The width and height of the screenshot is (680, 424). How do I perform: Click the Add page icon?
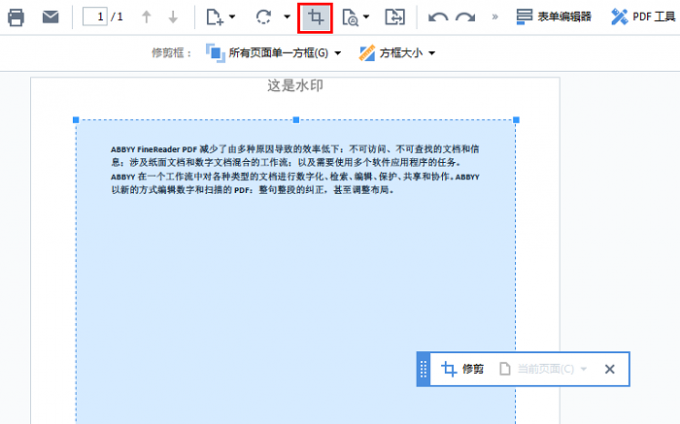pos(215,17)
